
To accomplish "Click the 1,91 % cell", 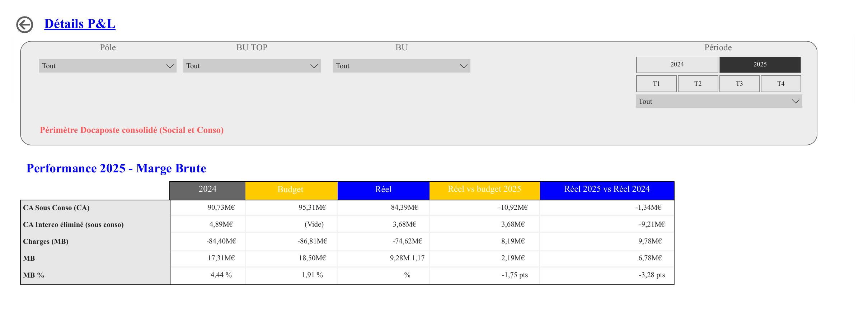I will coord(291,275).
